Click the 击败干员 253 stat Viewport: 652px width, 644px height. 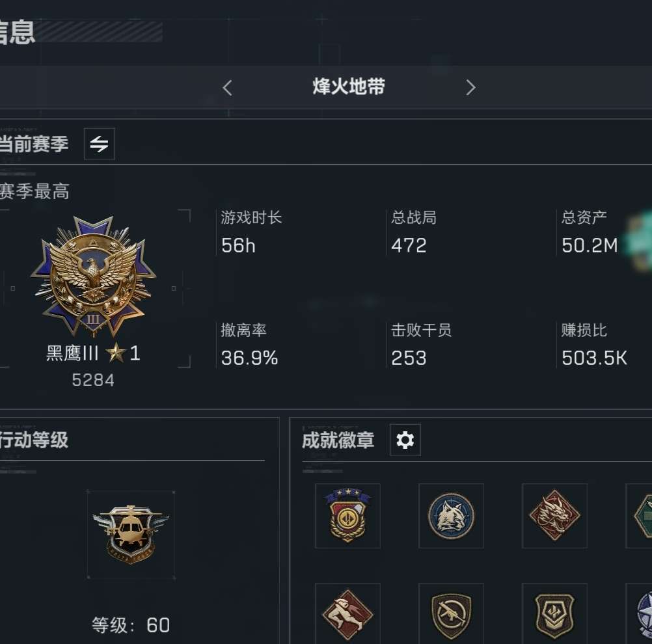coord(421,345)
